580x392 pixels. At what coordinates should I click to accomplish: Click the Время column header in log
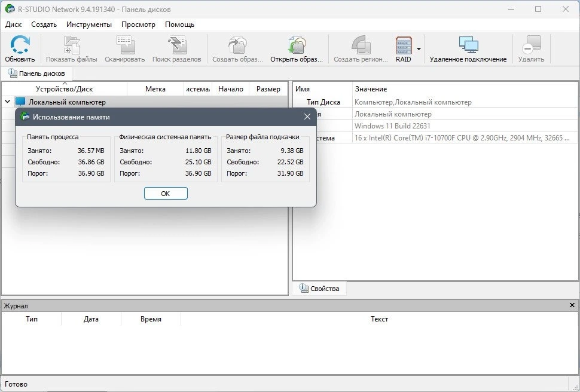click(x=151, y=319)
